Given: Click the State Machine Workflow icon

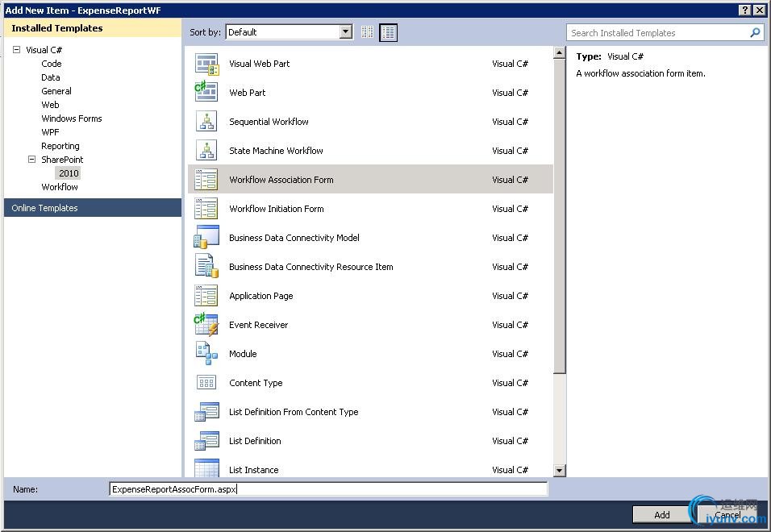Looking at the screenshot, I should tap(206, 150).
